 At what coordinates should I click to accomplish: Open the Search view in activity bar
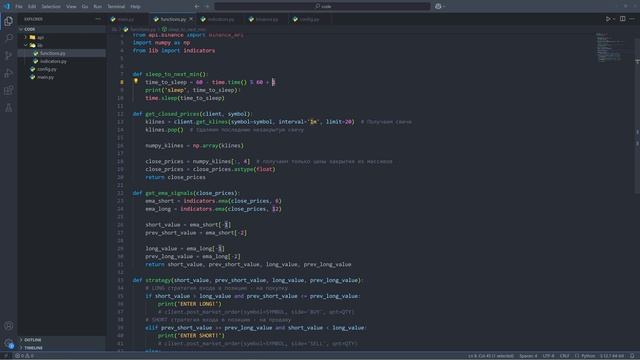tap(9, 38)
